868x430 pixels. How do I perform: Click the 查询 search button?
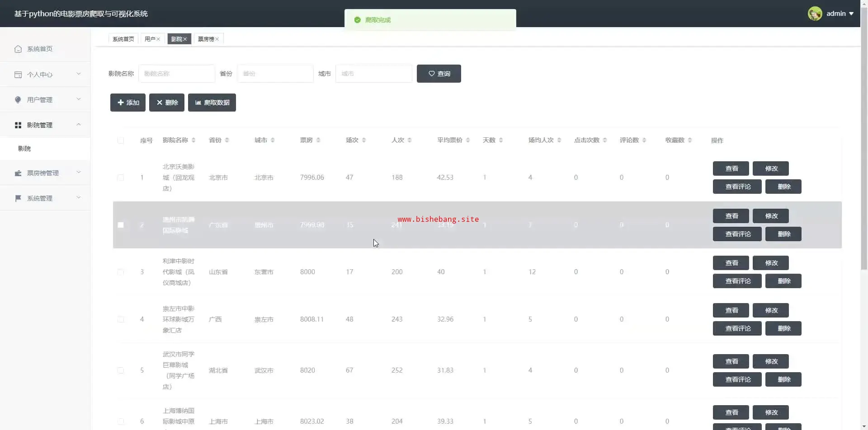(439, 74)
